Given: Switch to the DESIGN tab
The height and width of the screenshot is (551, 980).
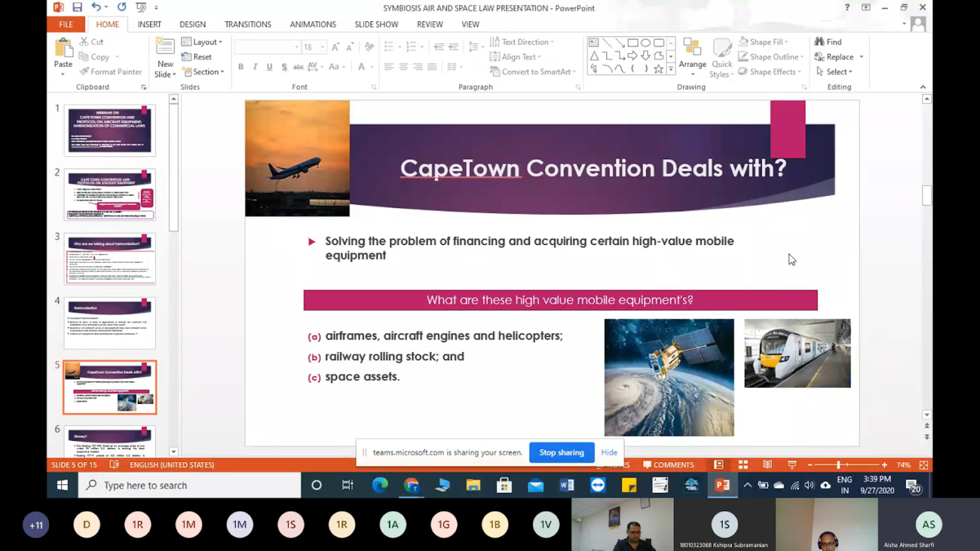Looking at the screenshot, I should point(193,24).
